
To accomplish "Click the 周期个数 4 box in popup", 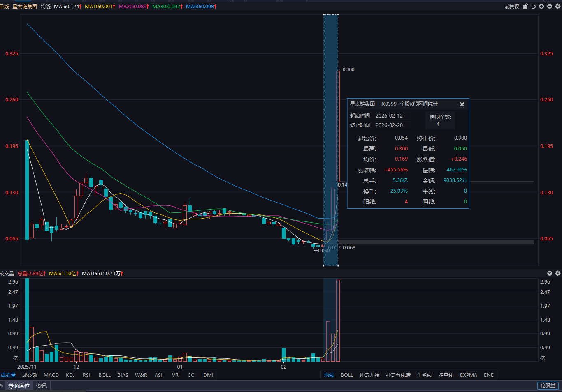I will (440, 120).
